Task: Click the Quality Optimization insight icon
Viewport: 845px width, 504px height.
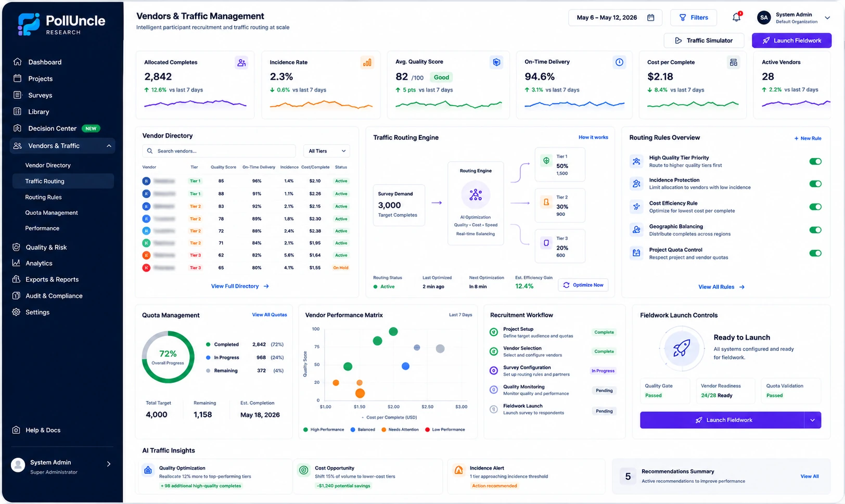Action: (148, 470)
